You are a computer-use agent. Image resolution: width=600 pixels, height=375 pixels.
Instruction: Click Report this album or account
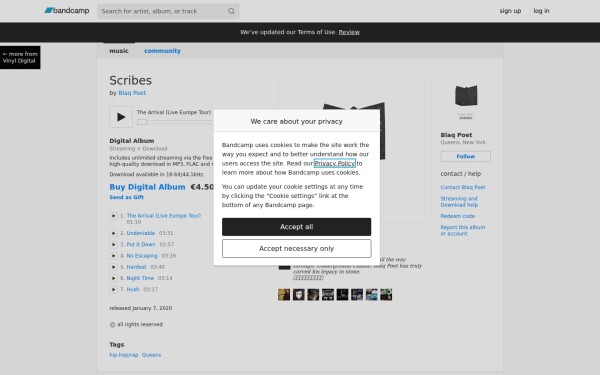463,230
